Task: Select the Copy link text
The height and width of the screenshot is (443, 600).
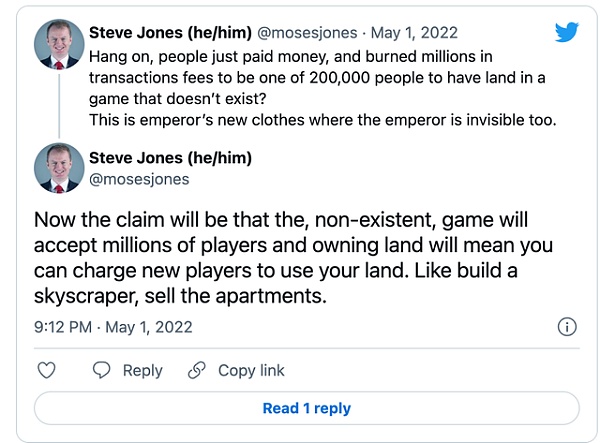Action: click(x=251, y=370)
